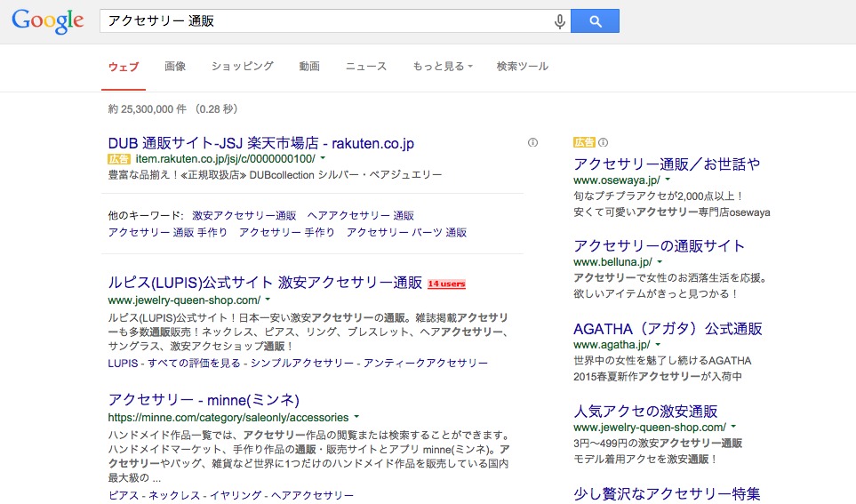Click keyword ヘアアクセサリー 通販

(360, 216)
